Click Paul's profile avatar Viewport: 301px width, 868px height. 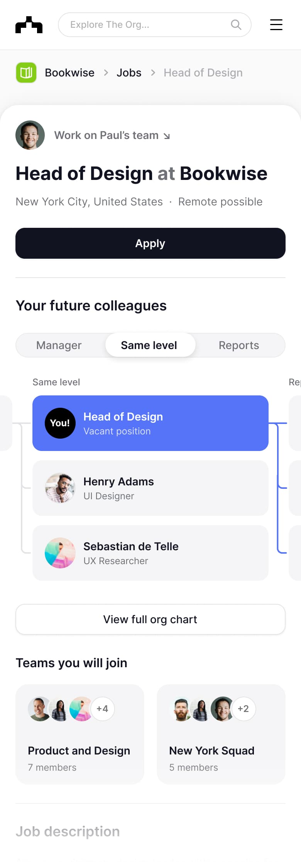[x=30, y=135]
